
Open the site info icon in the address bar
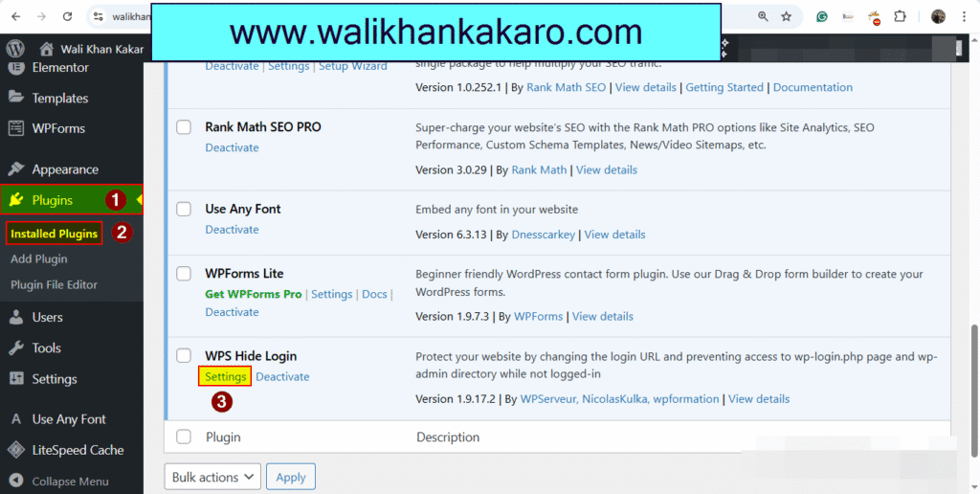pyautogui.click(x=99, y=17)
